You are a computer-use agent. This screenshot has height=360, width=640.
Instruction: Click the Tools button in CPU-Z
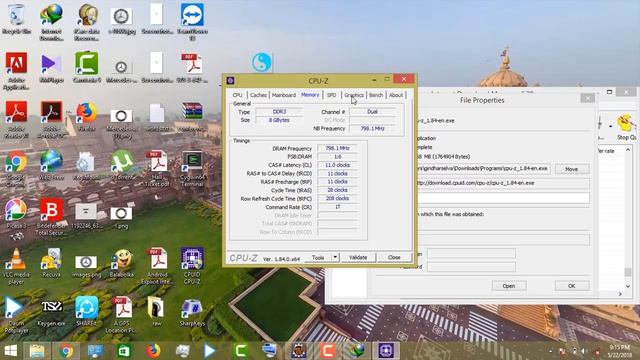tap(318, 258)
